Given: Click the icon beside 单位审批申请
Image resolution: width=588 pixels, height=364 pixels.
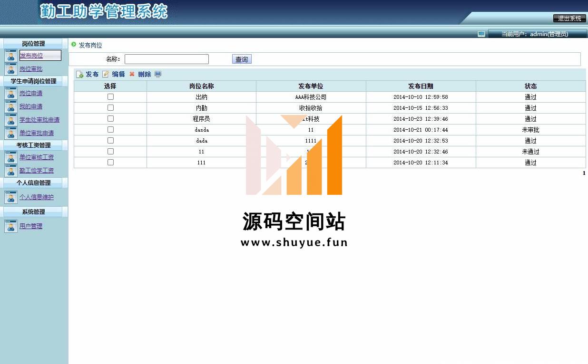Looking at the screenshot, I should 11,133.
